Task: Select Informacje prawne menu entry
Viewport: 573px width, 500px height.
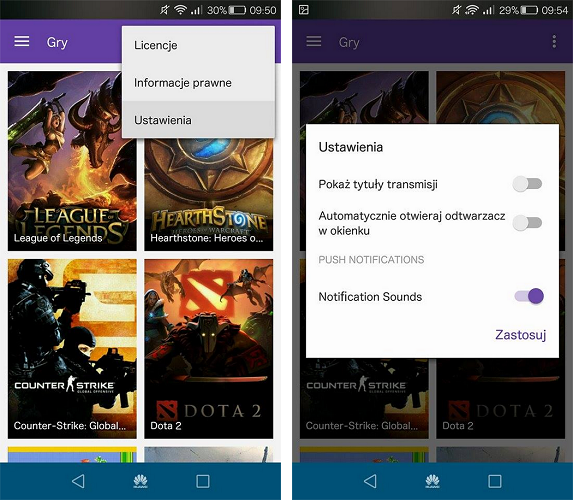Action: 198,83
